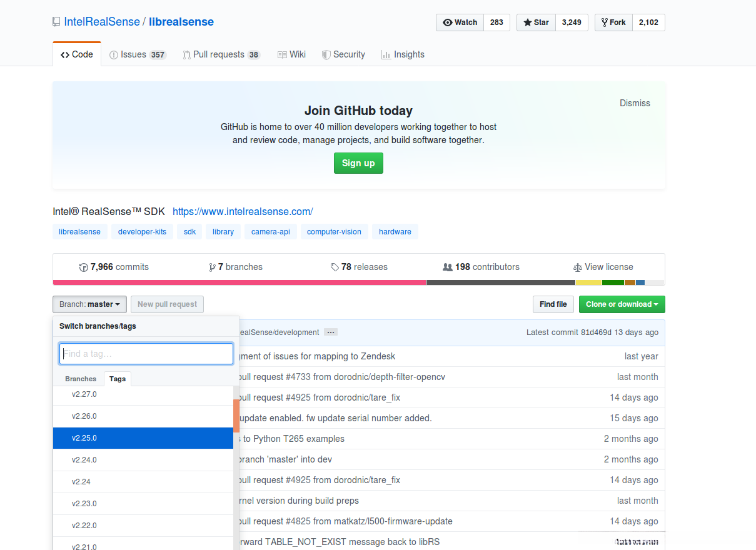Choose tag v2.22.0
756x550 pixels.
(143, 526)
